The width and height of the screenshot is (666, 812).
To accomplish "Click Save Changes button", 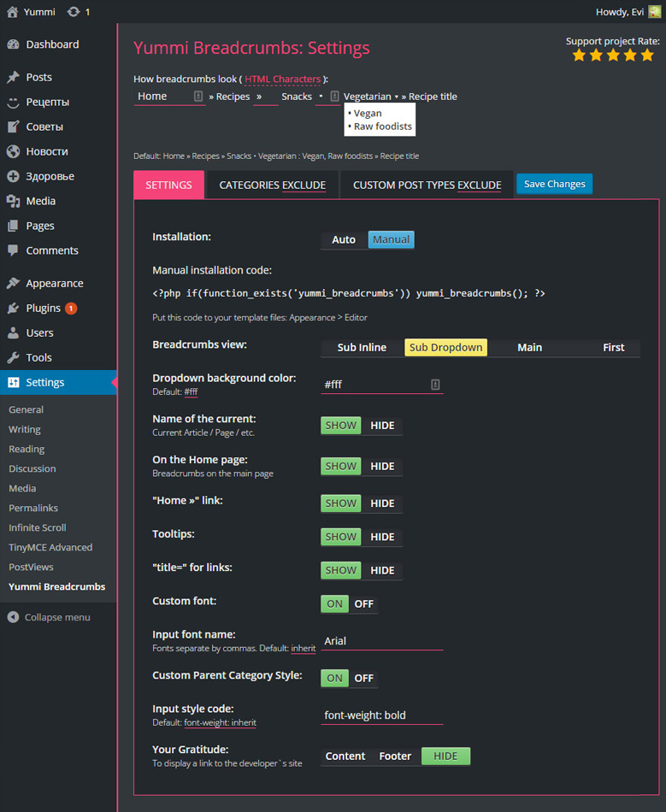I will click(555, 184).
